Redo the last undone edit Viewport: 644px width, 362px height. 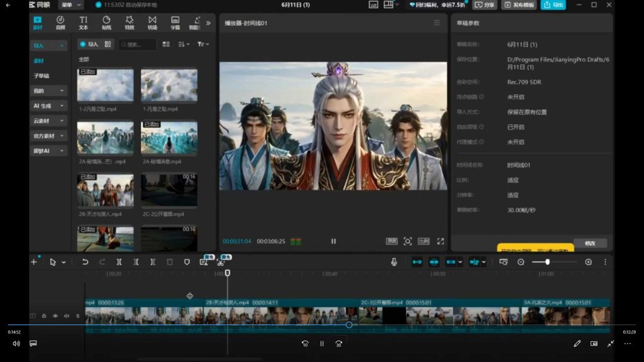coord(102,262)
